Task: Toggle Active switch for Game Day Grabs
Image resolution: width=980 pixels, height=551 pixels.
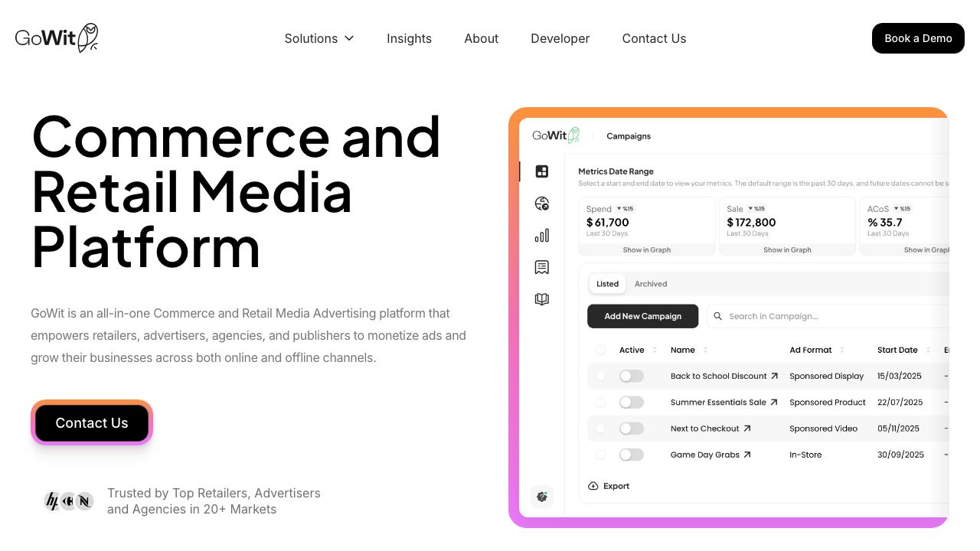Action: tap(632, 455)
